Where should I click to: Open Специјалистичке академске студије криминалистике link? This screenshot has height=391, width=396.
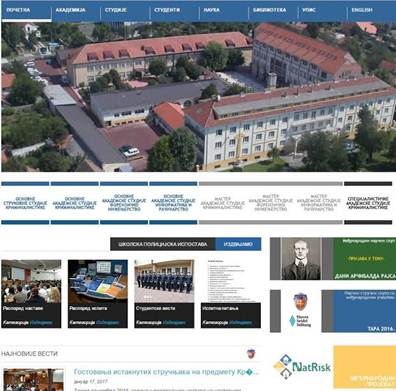(x=368, y=203)
